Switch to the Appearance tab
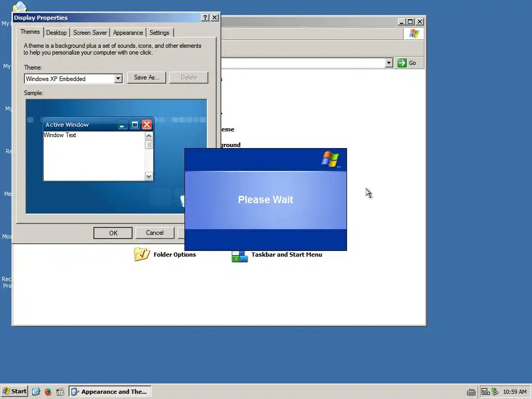The image size is (532, 399). [128, 33]
